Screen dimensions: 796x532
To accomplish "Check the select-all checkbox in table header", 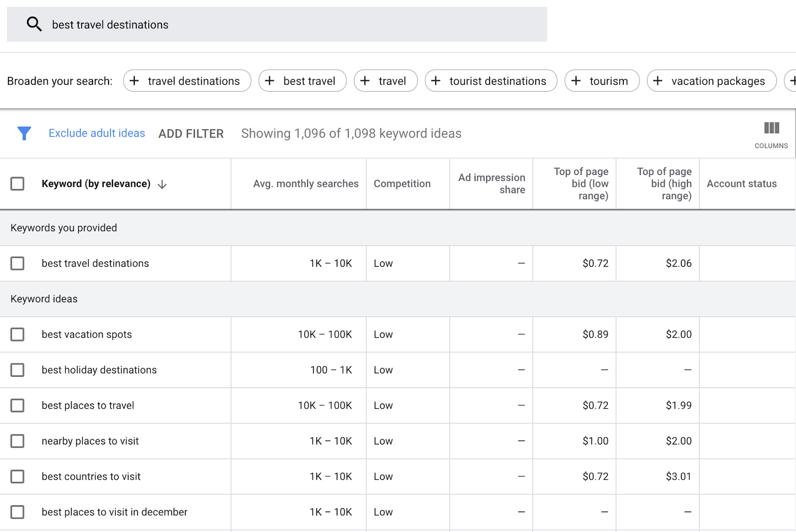I will click(17, 183).
